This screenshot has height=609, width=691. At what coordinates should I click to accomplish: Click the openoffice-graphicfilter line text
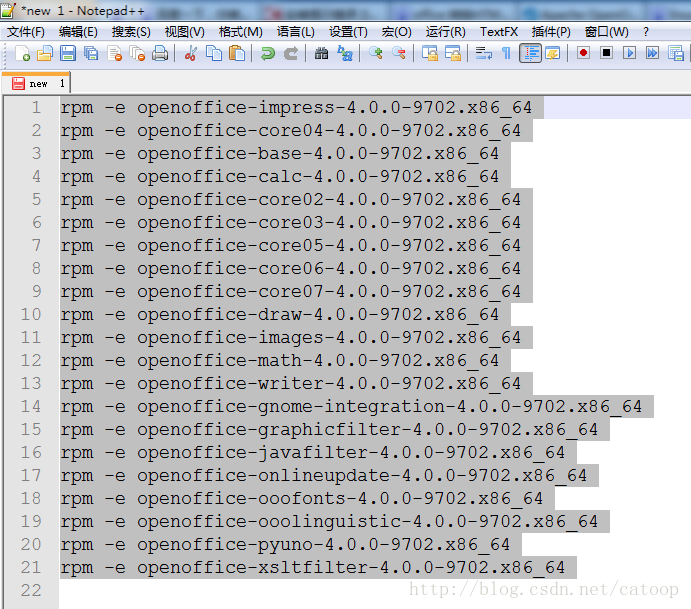(329, 429)
